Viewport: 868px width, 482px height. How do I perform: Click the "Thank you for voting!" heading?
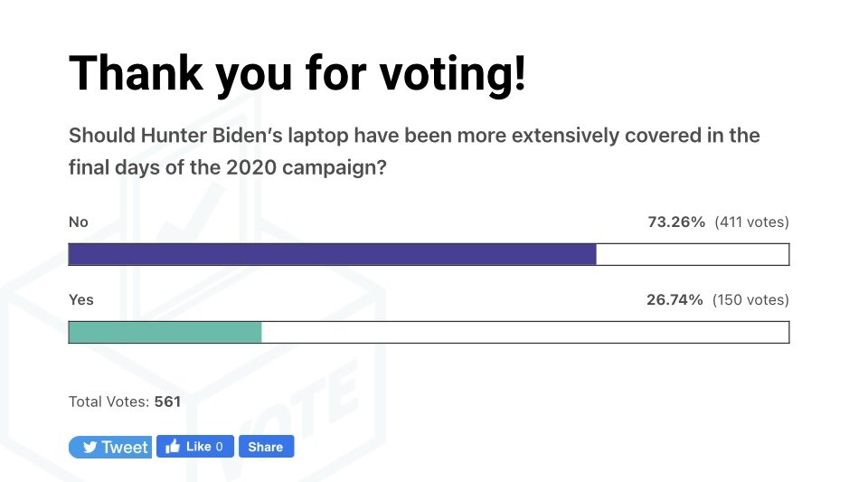point(297,73)
